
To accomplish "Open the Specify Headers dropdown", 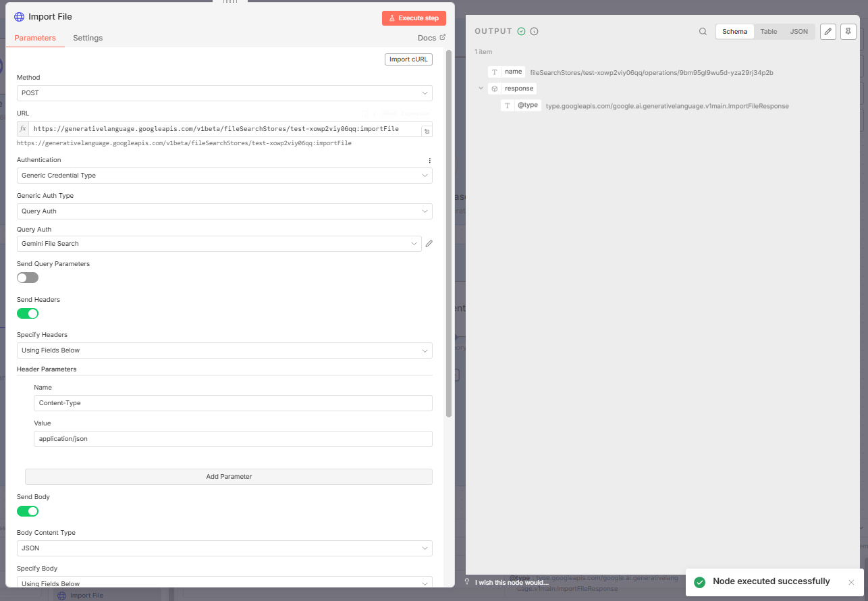I will (x=225, y=350).
